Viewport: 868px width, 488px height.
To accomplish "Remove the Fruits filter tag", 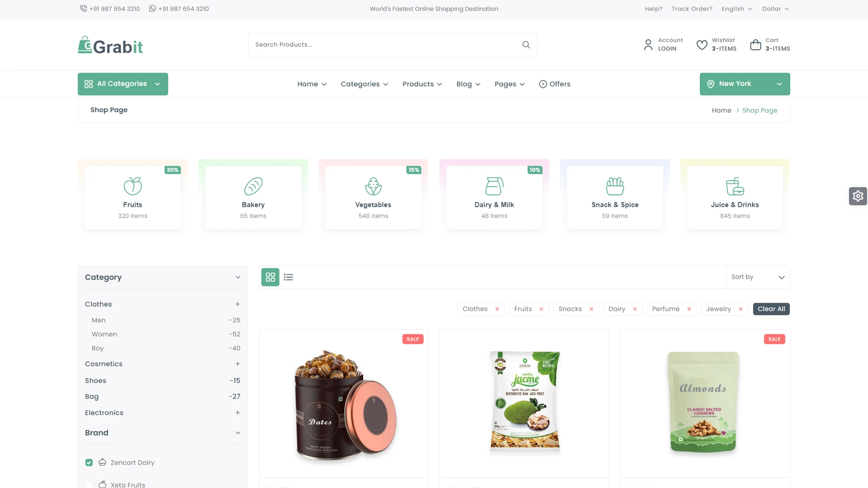I will 541,309.
